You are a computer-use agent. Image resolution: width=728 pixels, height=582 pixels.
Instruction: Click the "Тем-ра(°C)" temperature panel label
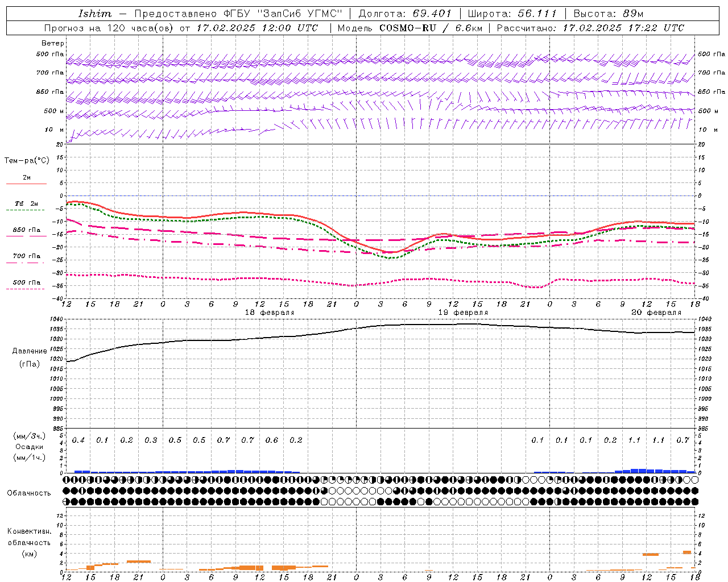(27, 161)
